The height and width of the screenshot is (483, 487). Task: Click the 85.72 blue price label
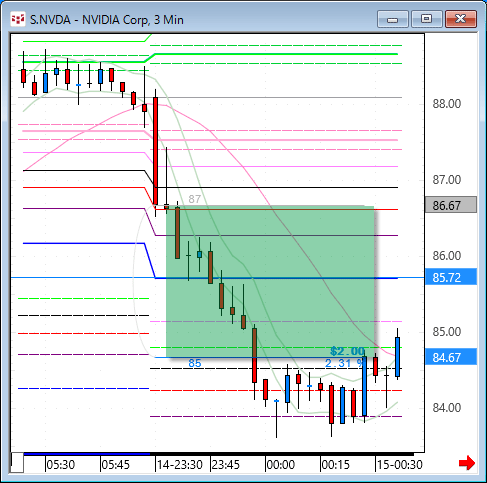point(451,277)
